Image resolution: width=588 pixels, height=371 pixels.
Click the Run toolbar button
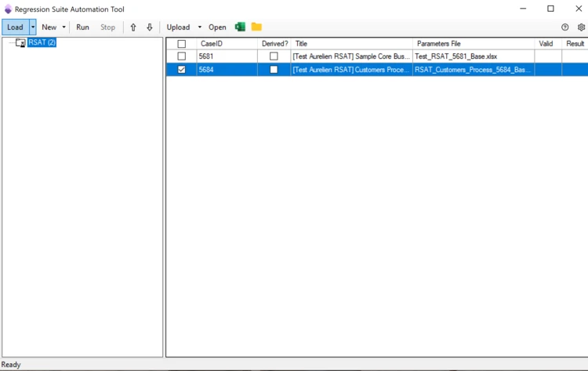82,27
